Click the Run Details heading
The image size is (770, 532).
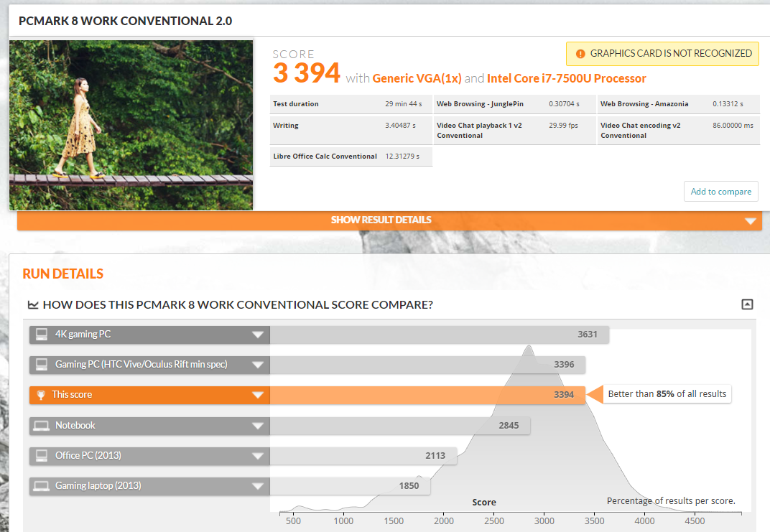tap(63, 274)
